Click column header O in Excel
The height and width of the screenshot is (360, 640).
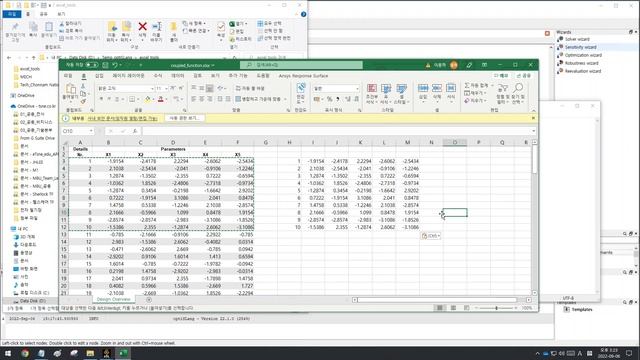pos(455,142)
